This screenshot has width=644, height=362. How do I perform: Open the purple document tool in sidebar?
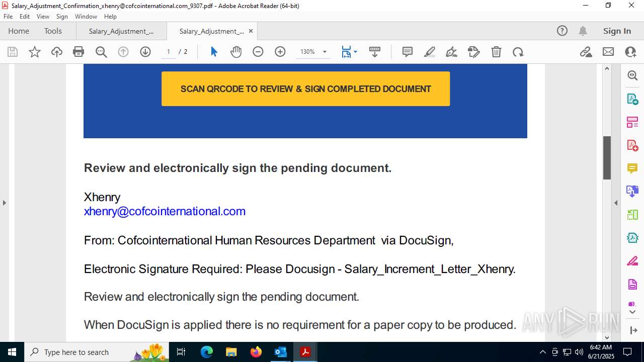(x=632, y=285)
